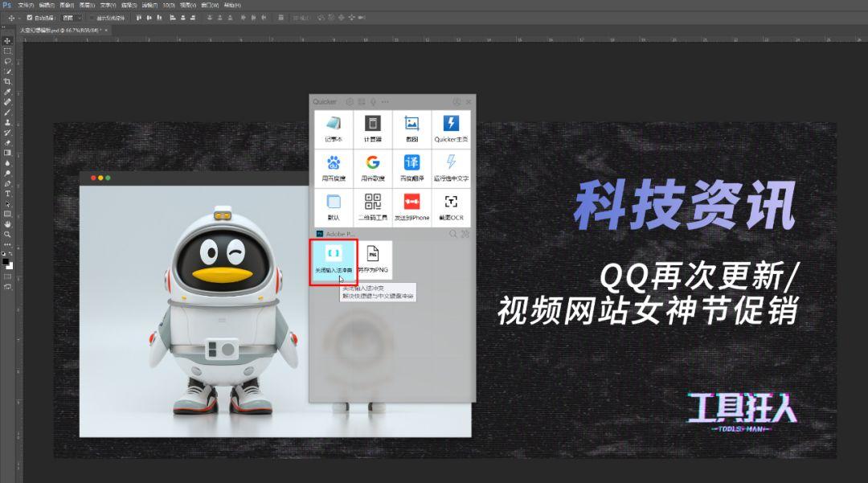Open the 滤镜 (Filter) menu
Image resolution: width=868 pixels, height=483 pixels.
coord(149,5)
